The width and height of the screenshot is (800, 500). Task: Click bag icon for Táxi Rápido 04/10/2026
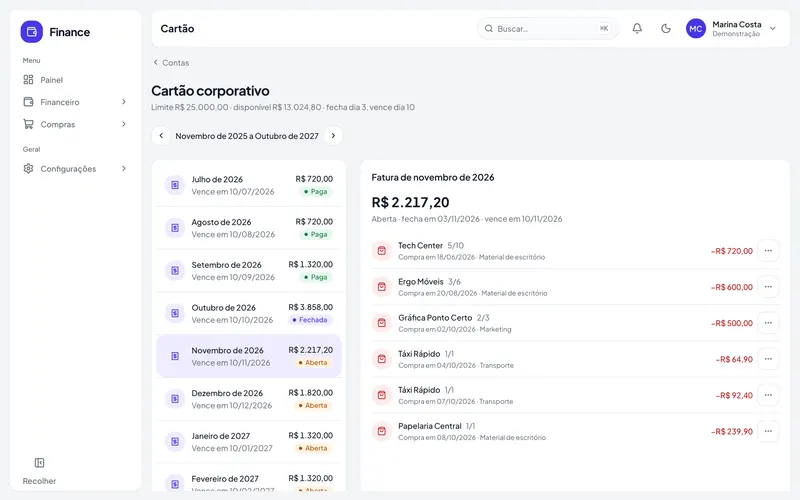382,359
